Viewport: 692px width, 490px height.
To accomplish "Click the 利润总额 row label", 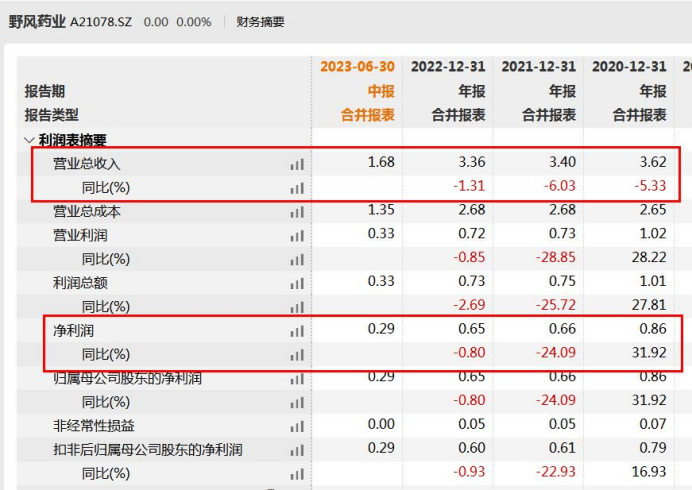I will [x=80, y=283].
